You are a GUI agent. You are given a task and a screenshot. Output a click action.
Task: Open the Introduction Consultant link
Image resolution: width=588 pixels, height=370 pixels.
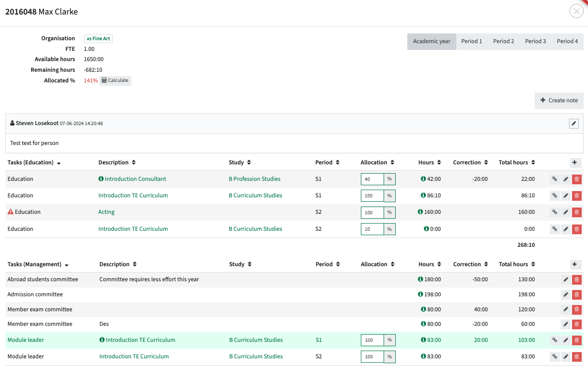pyautogui.click(x=136, y=179)
